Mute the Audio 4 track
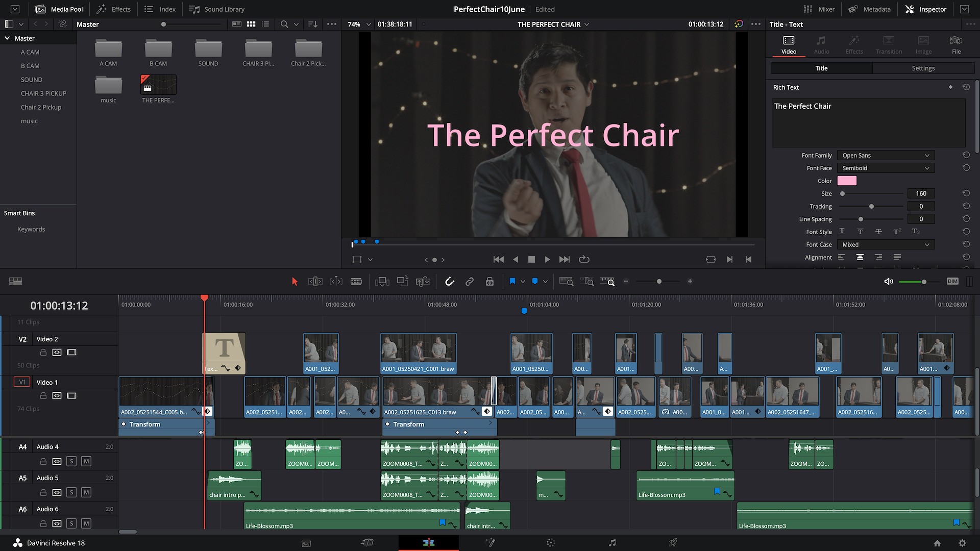This screenshot has width=980, height=551. coord(86,461)
